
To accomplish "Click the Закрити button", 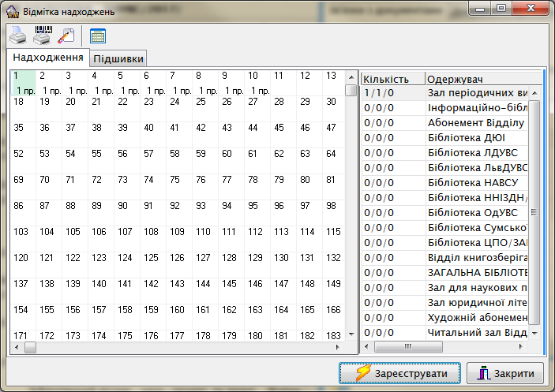I will [505, 373].
